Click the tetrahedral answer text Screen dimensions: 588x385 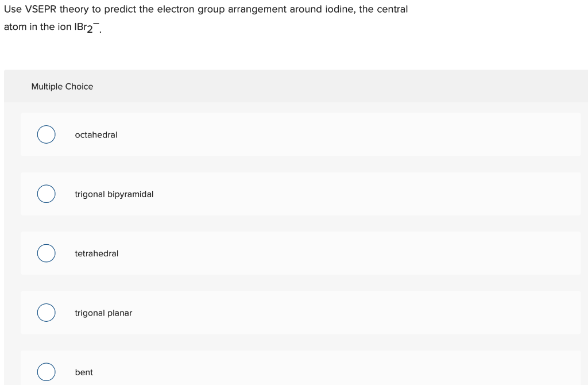(96, 253)
